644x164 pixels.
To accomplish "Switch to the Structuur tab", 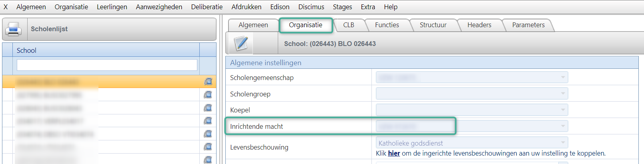I will pyautogui.click(x=433, y=25).
